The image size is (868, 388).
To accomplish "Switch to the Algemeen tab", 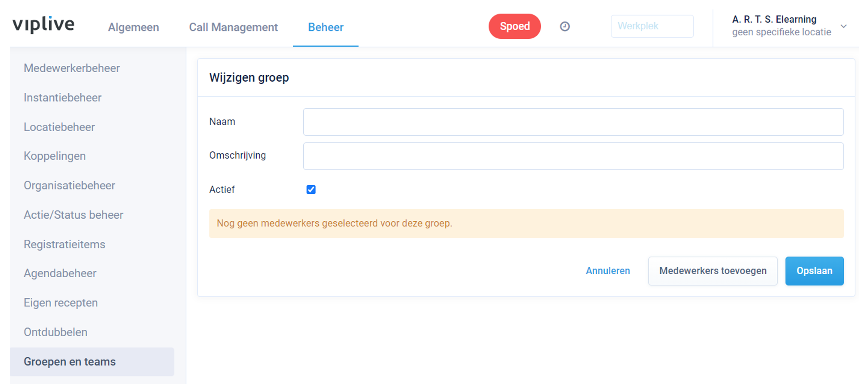I will click(133, 27).
